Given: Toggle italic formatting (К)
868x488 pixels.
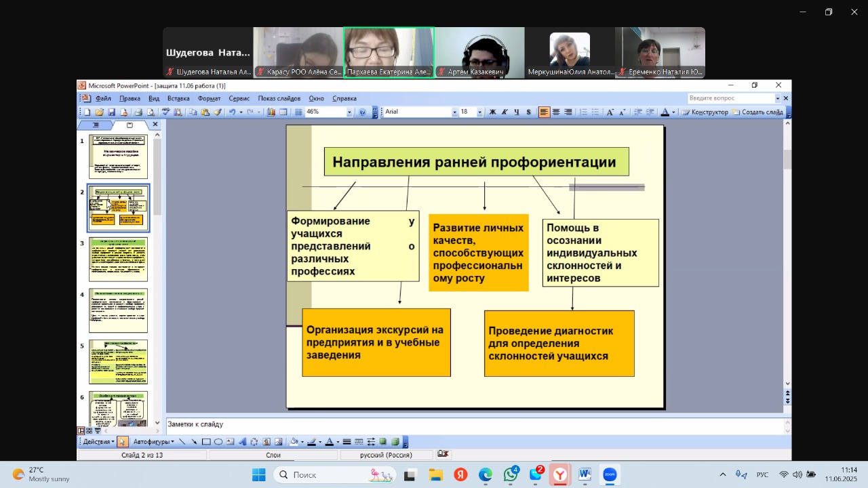Looking at the screenshot, I should coord(505,113).
